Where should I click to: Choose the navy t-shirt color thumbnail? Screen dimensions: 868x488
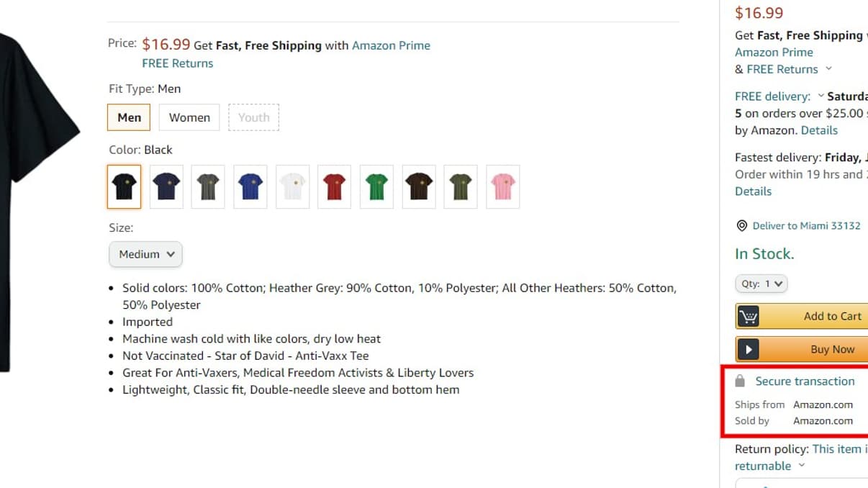pyautogui.click(x=166, y=187)
